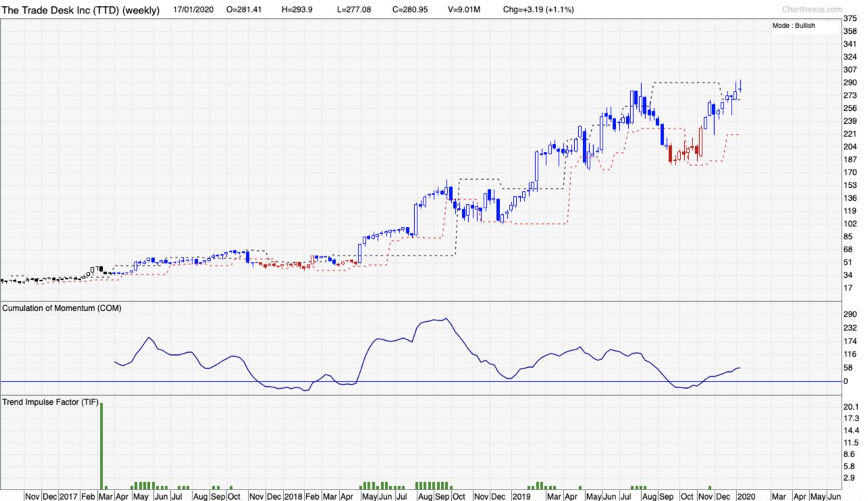The image size is (868, 501).
Task: Click the '2019' label on the time axis
Action: (x=521, y=496)
